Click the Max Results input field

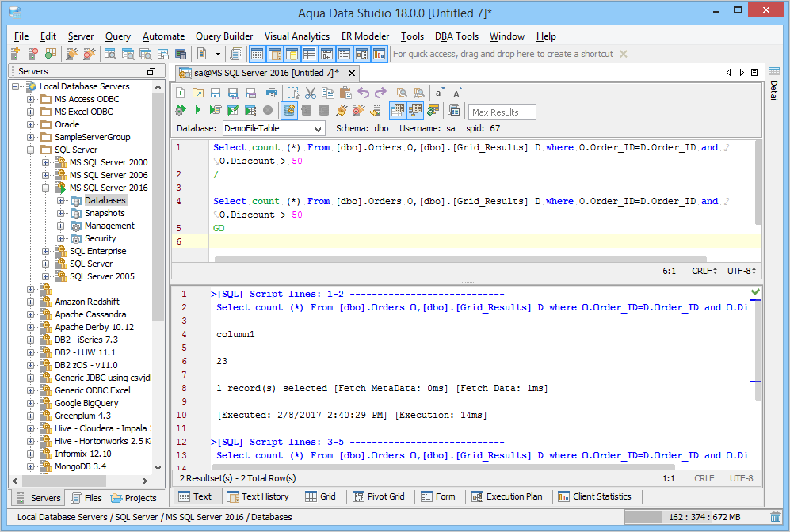pos(502,112)
